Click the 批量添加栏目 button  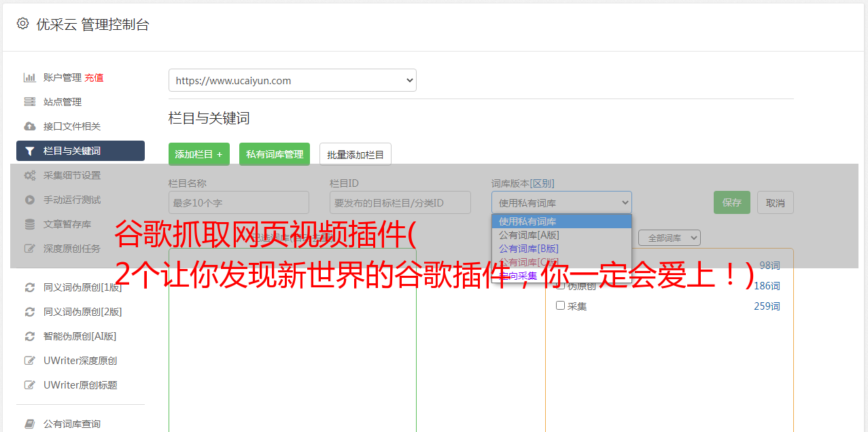coord(355,154)
